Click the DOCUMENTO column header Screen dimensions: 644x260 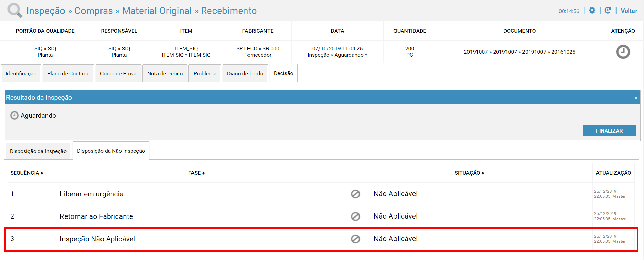tap(519, 31)
